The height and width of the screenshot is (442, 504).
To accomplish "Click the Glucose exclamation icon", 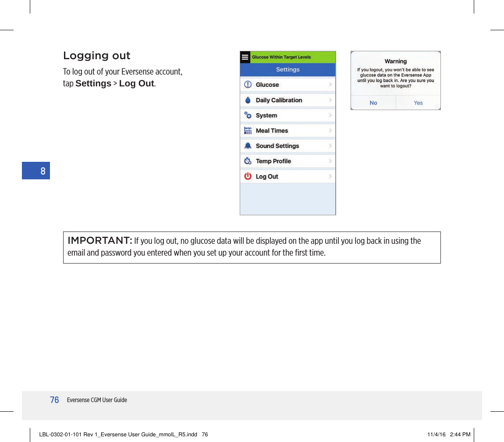I will (x=248, y=85).
